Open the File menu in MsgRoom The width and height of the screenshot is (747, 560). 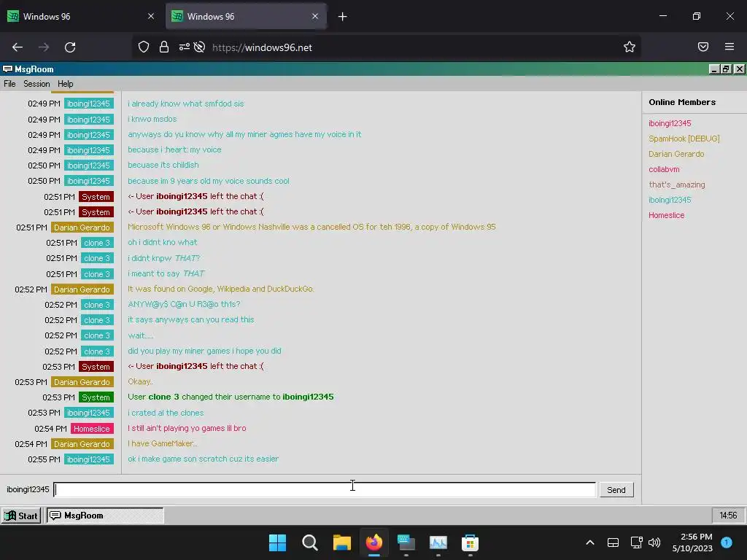click(x=9, y=84)
